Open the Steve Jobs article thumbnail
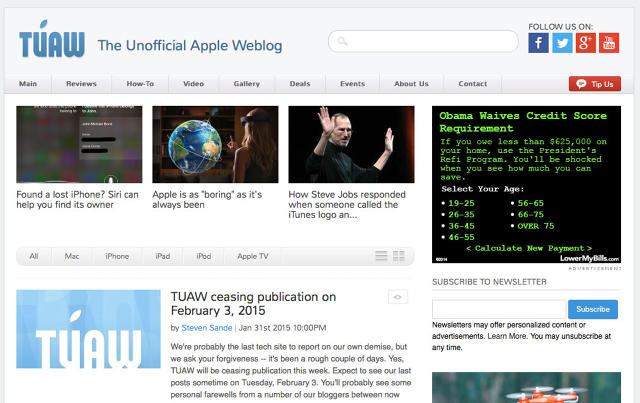Screen dimensions: 640x403 click(351, 144)
